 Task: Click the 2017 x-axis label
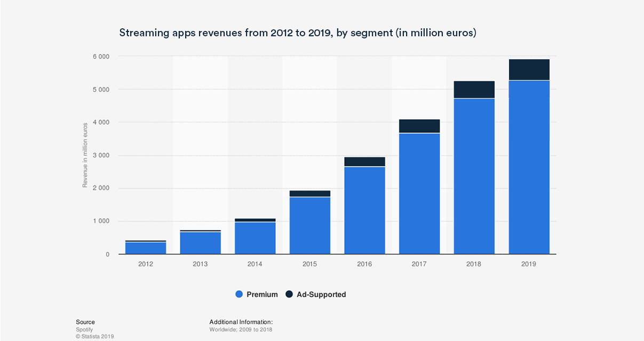click(419, 264)
